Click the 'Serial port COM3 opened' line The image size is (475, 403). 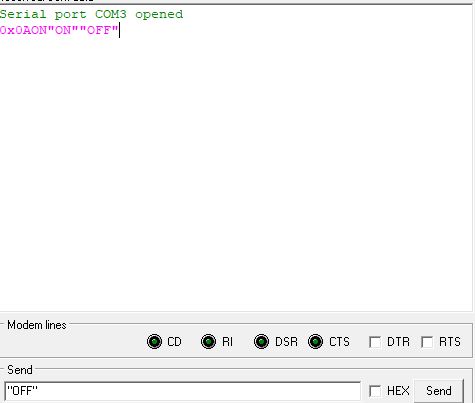(91, 14)
